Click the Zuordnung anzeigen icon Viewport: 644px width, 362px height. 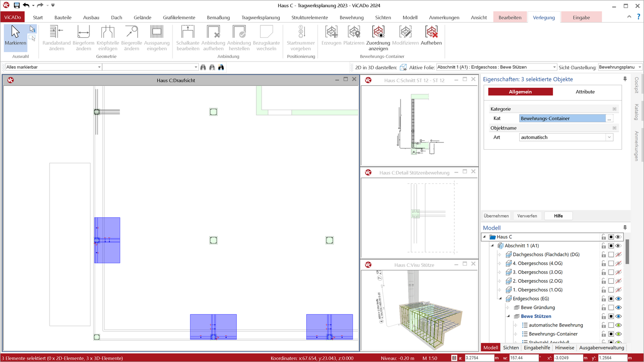378,38
